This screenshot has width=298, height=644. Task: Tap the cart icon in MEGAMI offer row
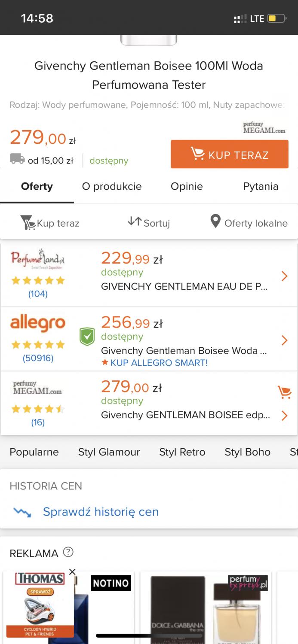click(x=284, y=392)
